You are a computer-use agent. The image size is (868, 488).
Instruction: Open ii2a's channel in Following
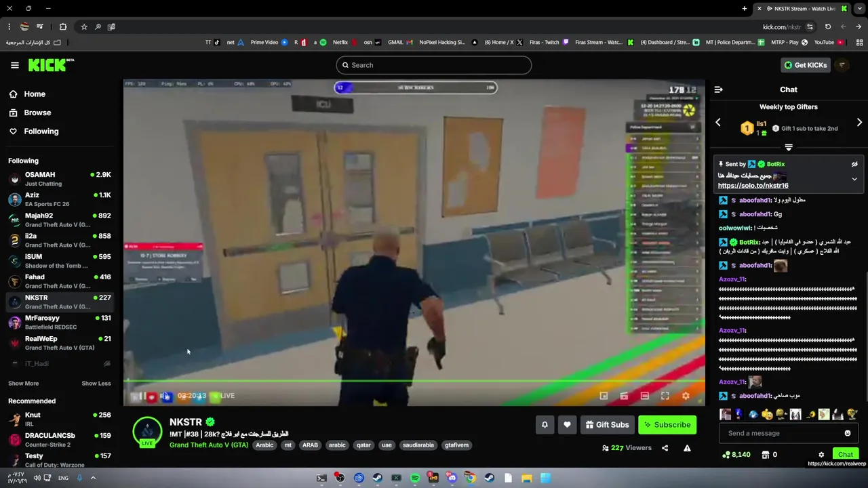[60, 240]
